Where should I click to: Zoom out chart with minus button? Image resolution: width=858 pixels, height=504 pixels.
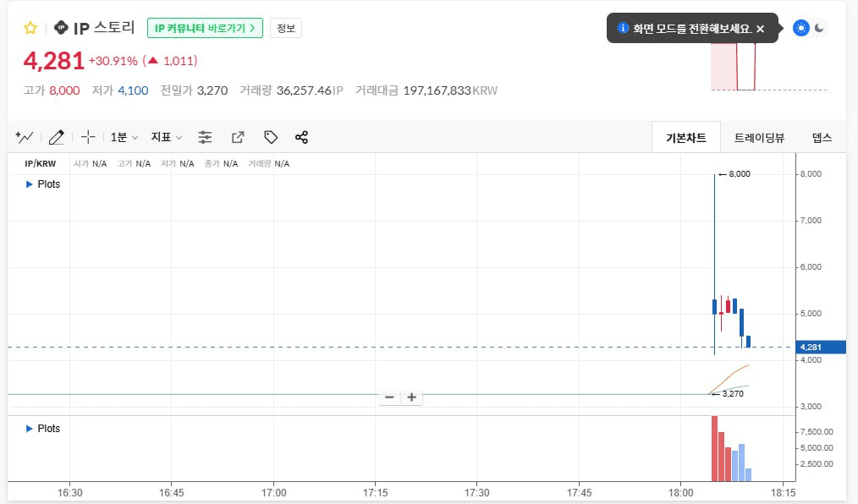[389, 397]
